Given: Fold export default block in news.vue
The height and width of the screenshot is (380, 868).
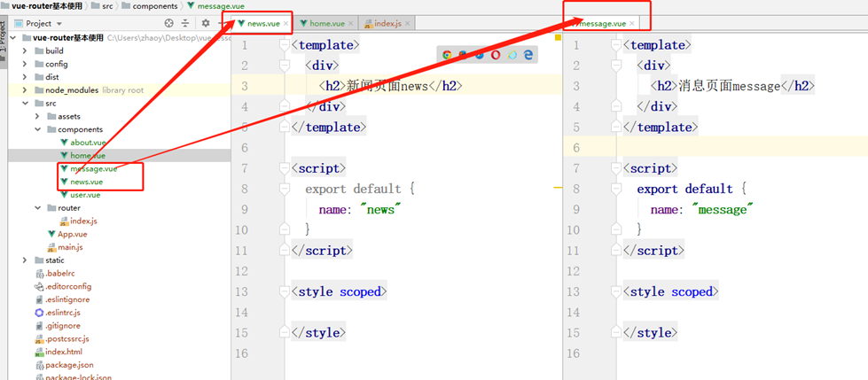Looking at the screenshot, I should (x=285, y=189).
